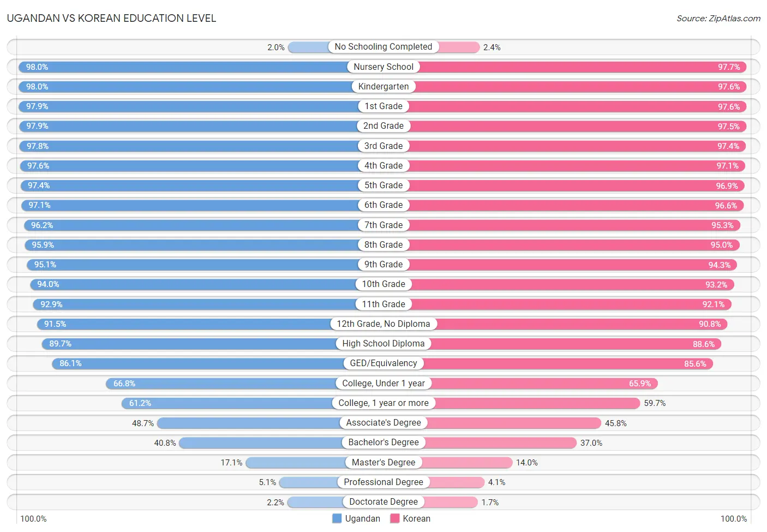The height and width of the screenshot is (532, 767).
Task: Click the Ugandan 89.7% High School Diploma bar
Action: click(x=213, y=344)
